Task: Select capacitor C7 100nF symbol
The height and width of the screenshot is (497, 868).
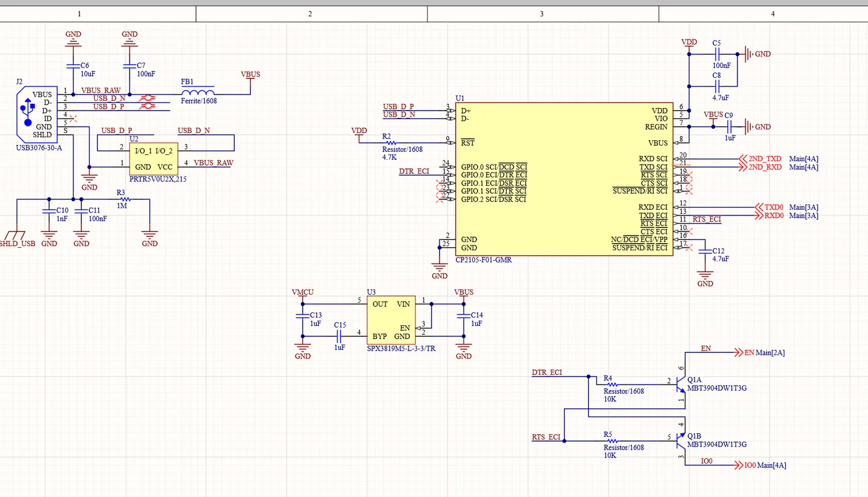Action: click(129, 66)
